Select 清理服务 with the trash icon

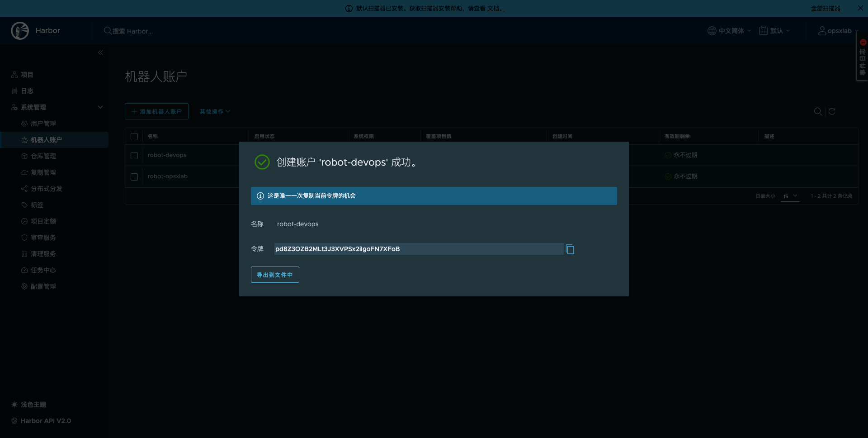[x=24, y=253]
